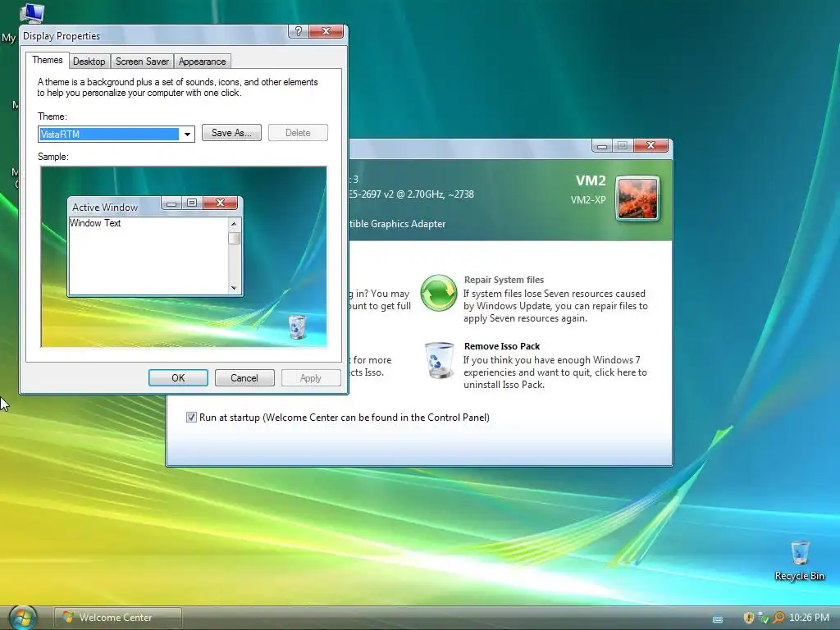Image resolution: width=840 pixels, height=630 pixels.
Task: Click the sample window scroll-down arrow
Action: click(x=234, y=288)
